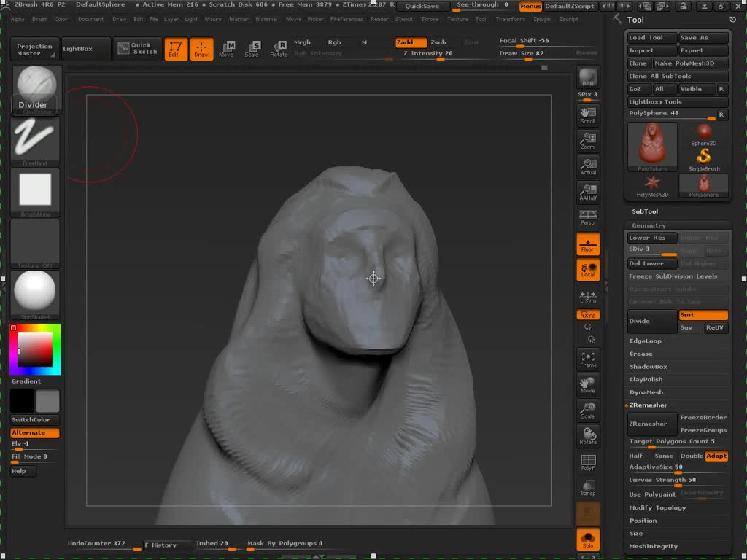Click the Load Tool button

pyautogui.click(x=651, y=38)
